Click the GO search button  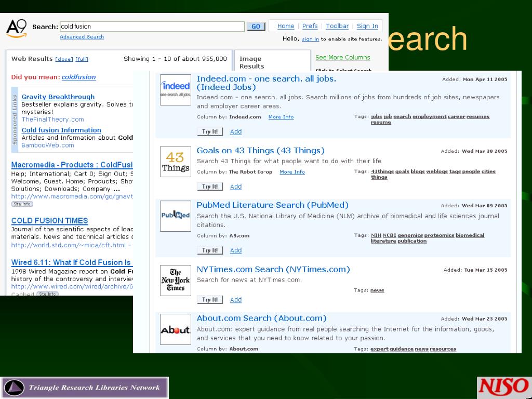click(256, 26)
